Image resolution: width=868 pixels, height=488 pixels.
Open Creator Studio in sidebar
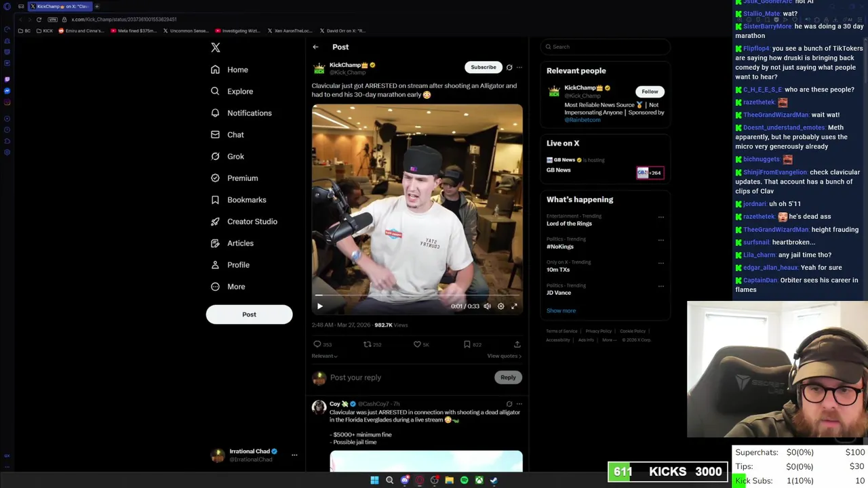tap(243, 222)
